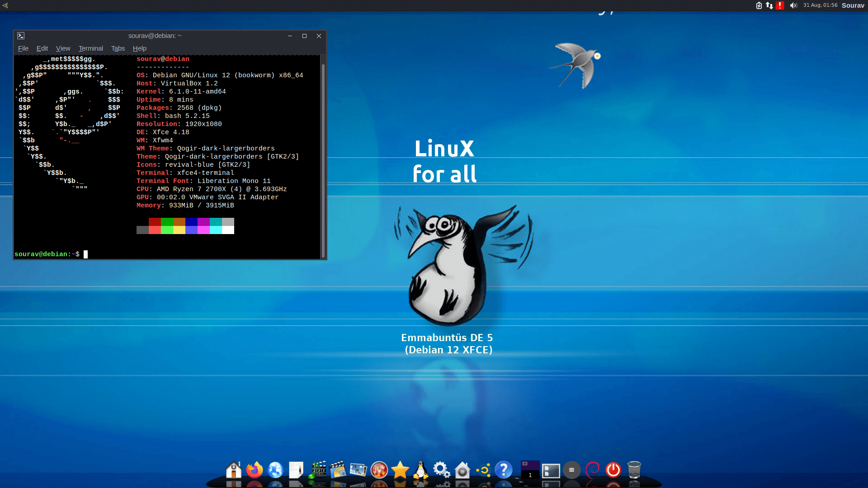Image resolution: width=868 pixels, height=488 pixels.
Task: Click the Debian swirl icon in the dock
Action: (x=592, y=470)
